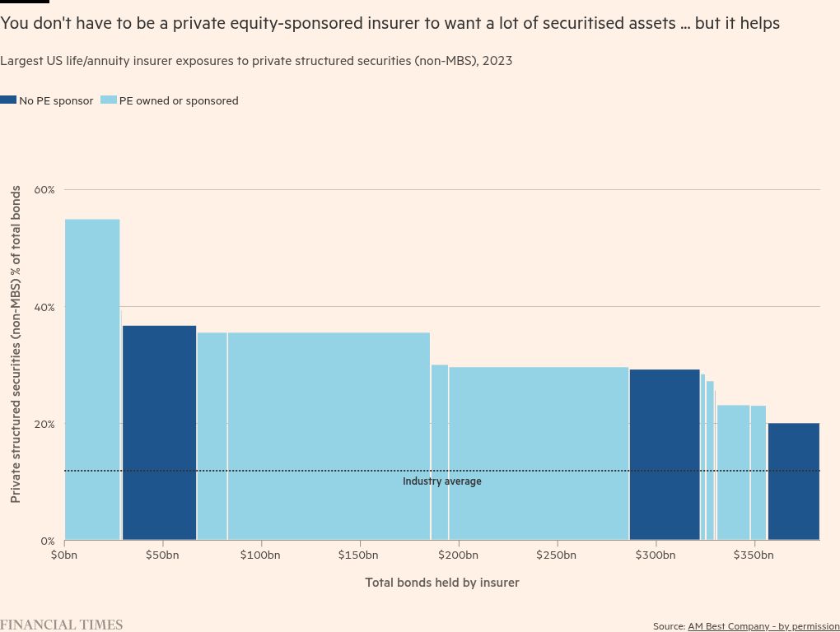Select the "No PE sponsor" legend label

point(56,101)
